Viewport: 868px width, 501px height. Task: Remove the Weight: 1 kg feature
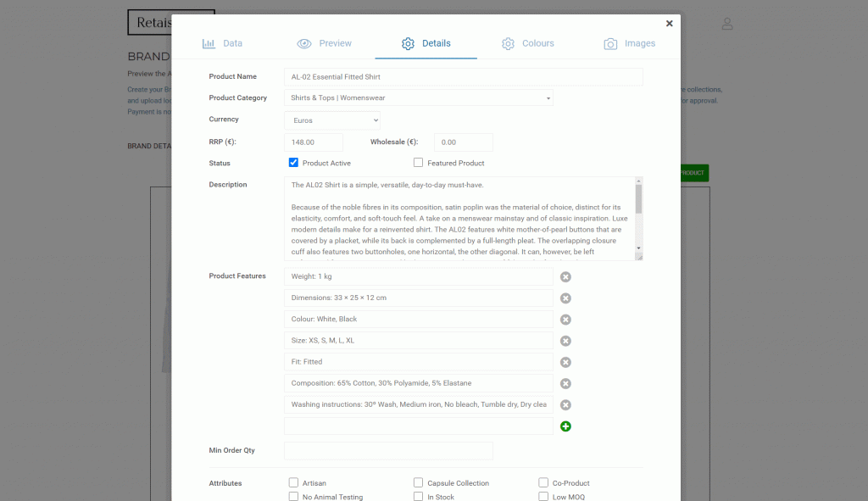point(565,277)
